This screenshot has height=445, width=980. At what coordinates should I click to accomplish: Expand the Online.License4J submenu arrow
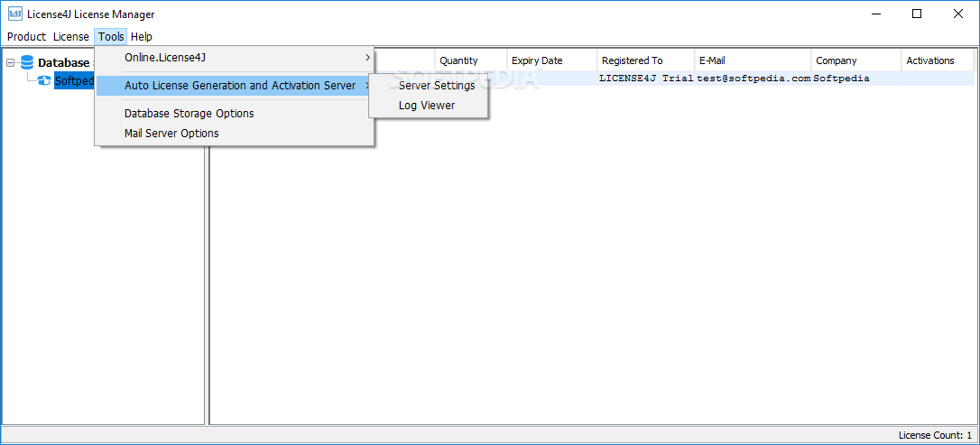(367, 58)
